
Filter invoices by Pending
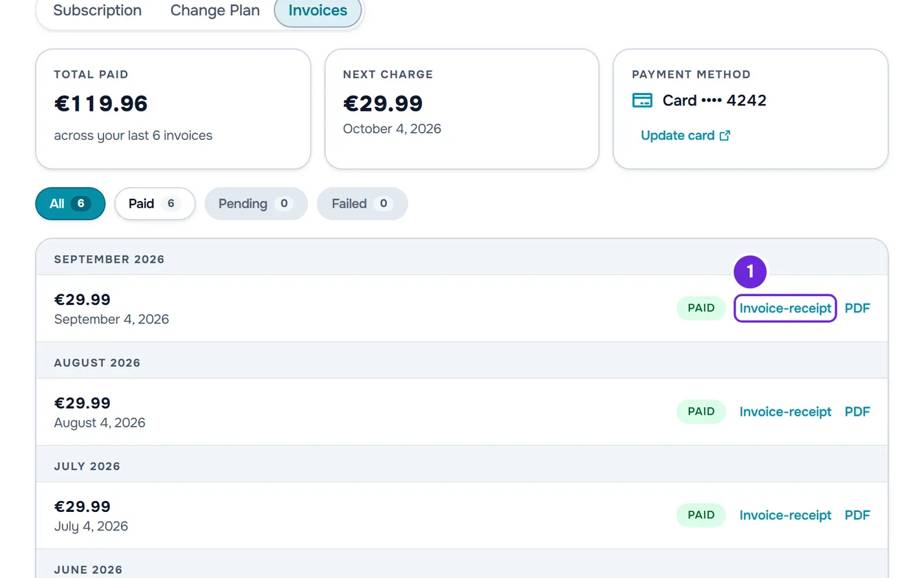click(256, 204)
